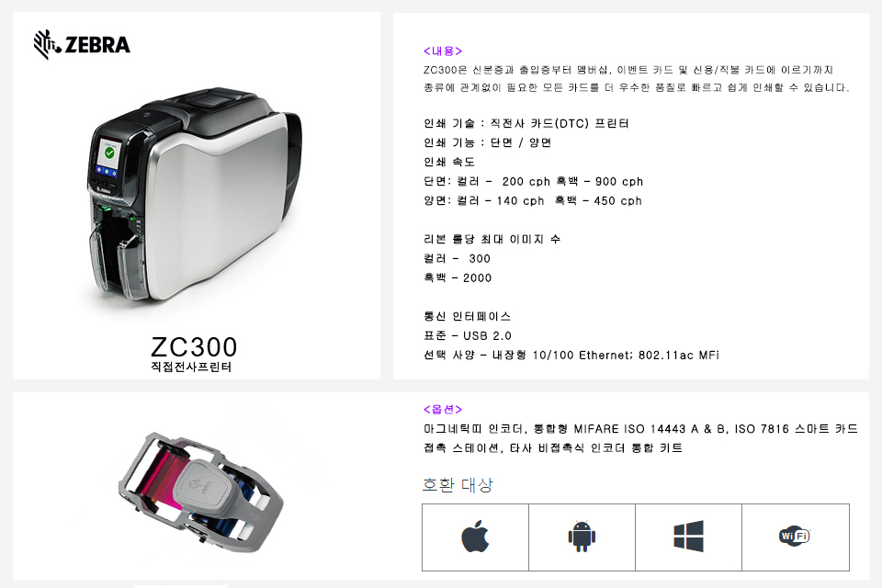Viewport: 882px width, 588px height.
Task: Click the WiFi compatibility icon
Action: click(794, 536)
